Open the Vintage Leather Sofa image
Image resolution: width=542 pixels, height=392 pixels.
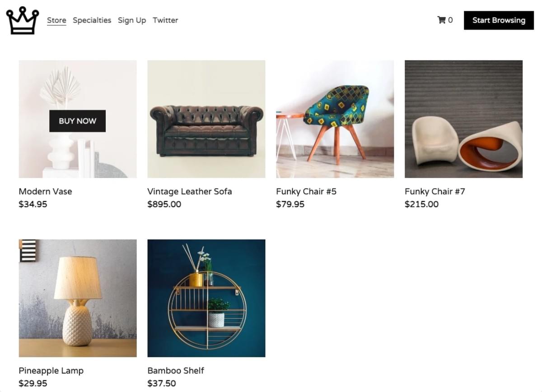[x=206, y=119]
